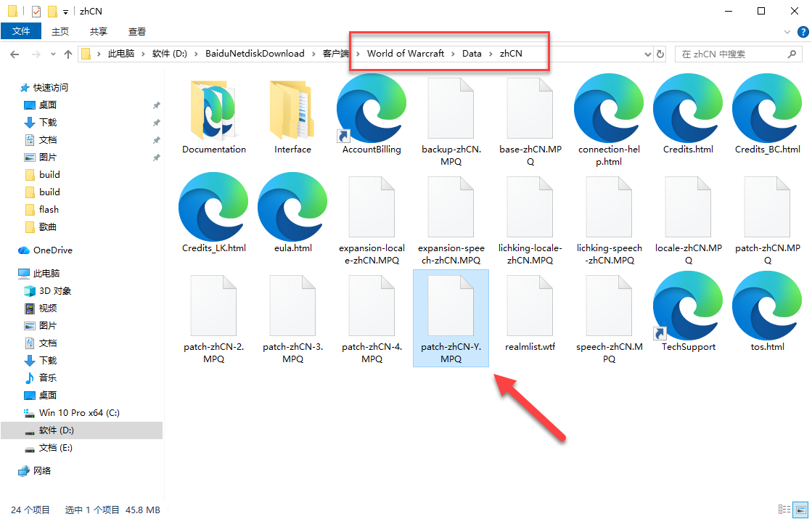Viewport: 812px width, 519px height.
Task: Switch to the 主页 ribbon tab
Action: (x=60, y=32)
